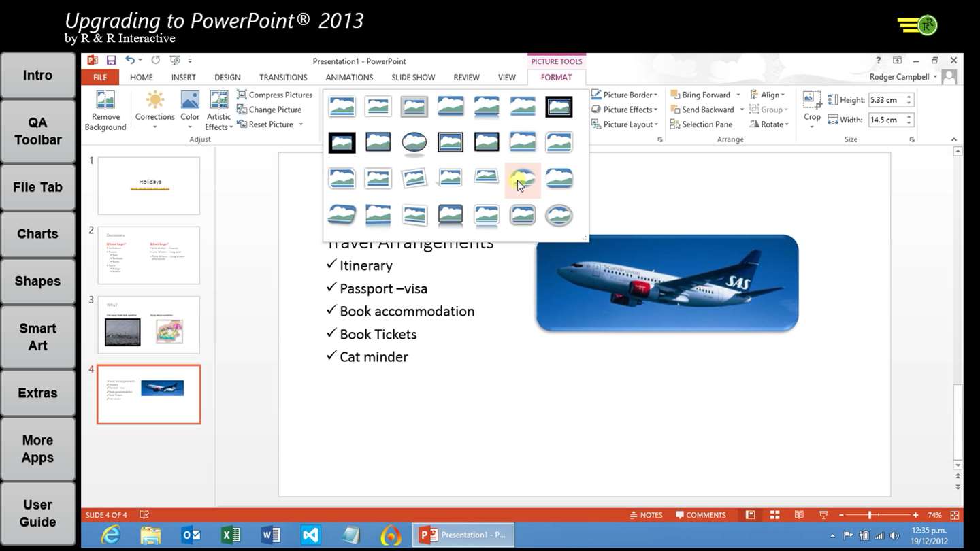Switch to the ANIMATIONS tab
The image size is (980, 551).
click(349, 77)
